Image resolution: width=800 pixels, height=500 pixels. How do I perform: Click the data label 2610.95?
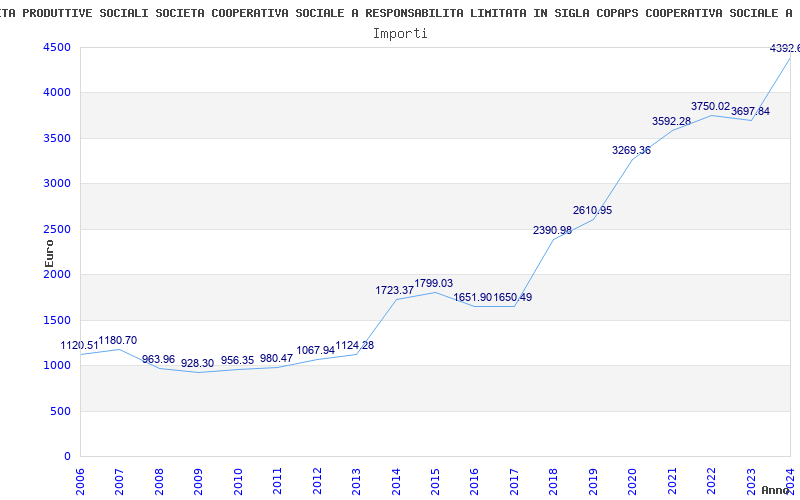592,210
